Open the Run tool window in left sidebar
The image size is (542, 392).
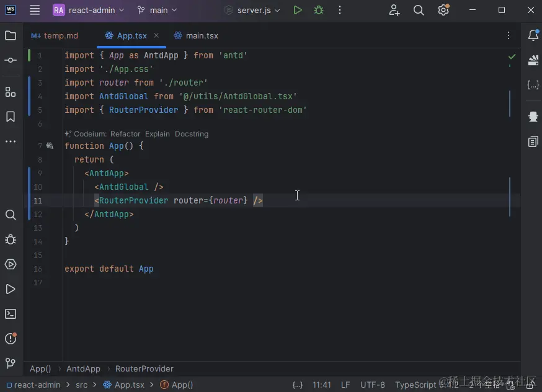pos(11,289)
